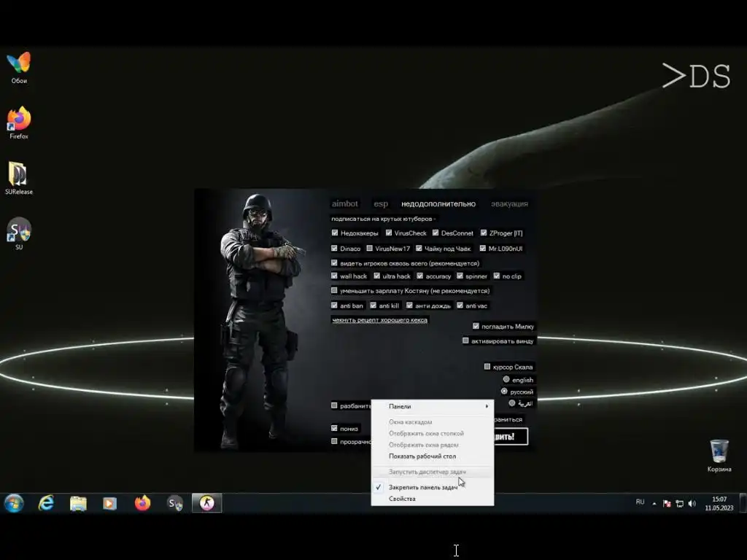This screenshot has width=747, height=560.
Task: Toggle the anti vac checkbox
Action: [x=460, y=306]
